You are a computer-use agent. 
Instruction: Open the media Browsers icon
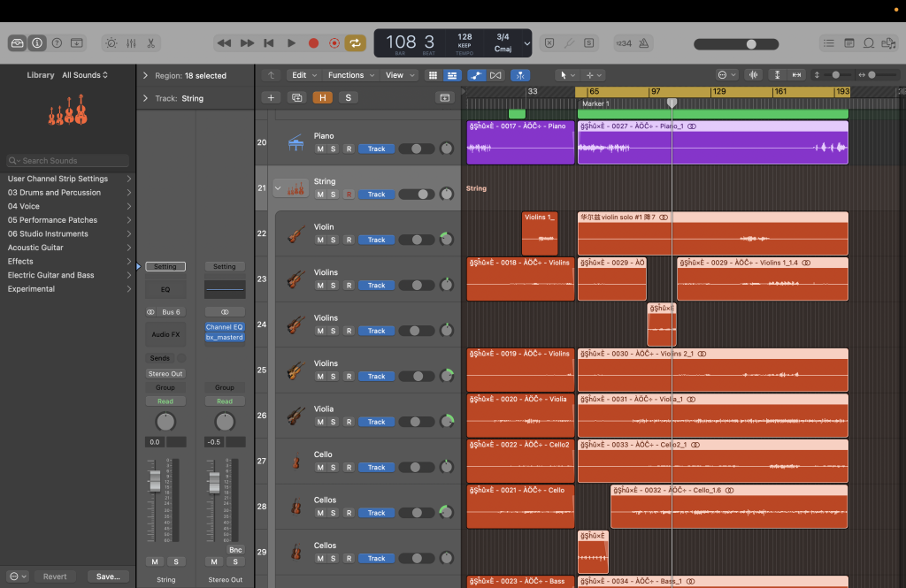[x=888, y=43]
